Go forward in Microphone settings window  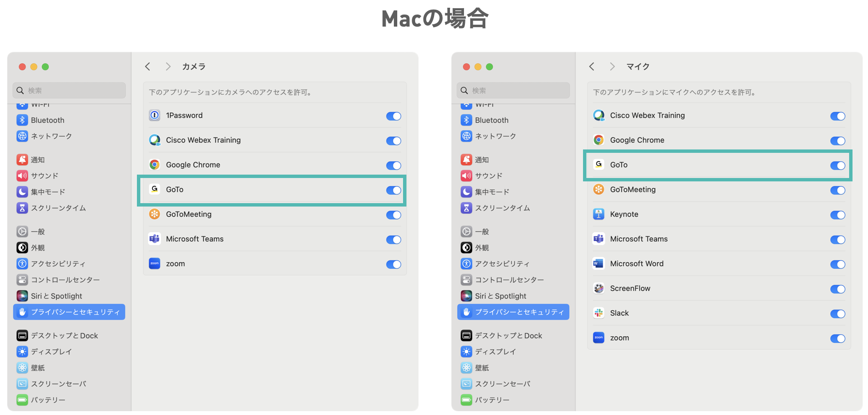[612, 66]
